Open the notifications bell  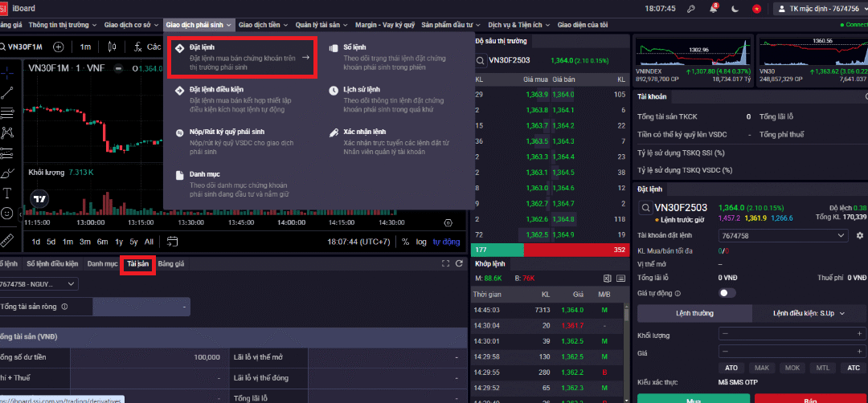[712, 9]
